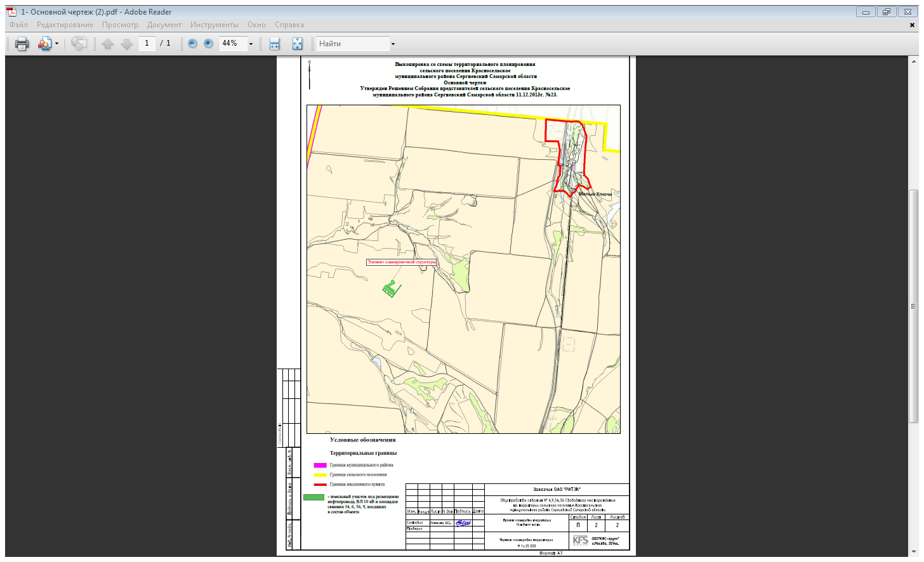Open the Инструменты menu
The height and width of the screenshot is (562, 924).
[x=214, y=25]
